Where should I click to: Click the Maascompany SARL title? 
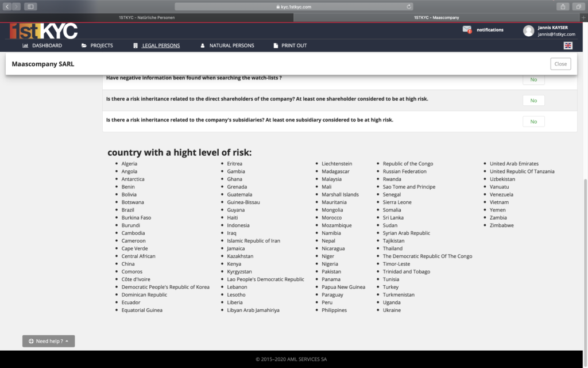tap(42, 64)
